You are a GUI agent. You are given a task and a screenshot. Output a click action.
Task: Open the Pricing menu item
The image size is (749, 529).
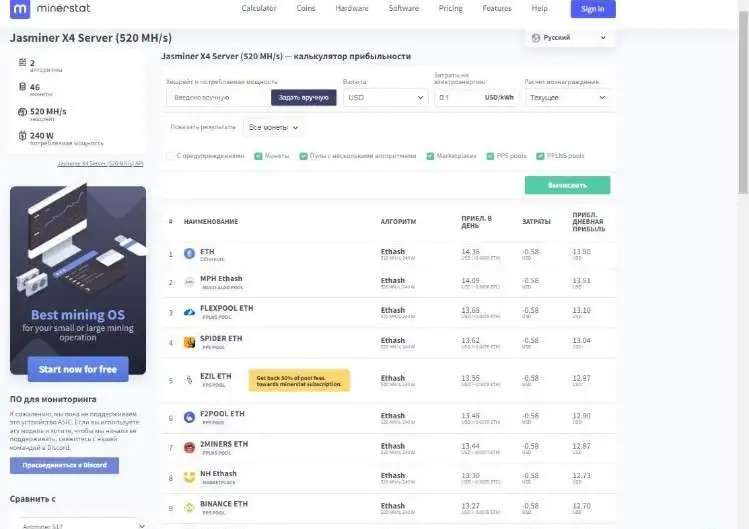click(450, 9)
